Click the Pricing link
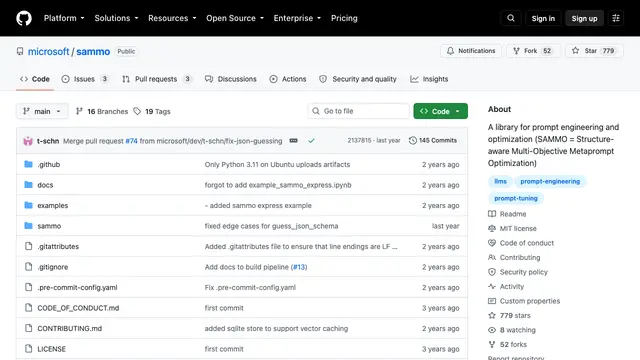 point(344,18)
